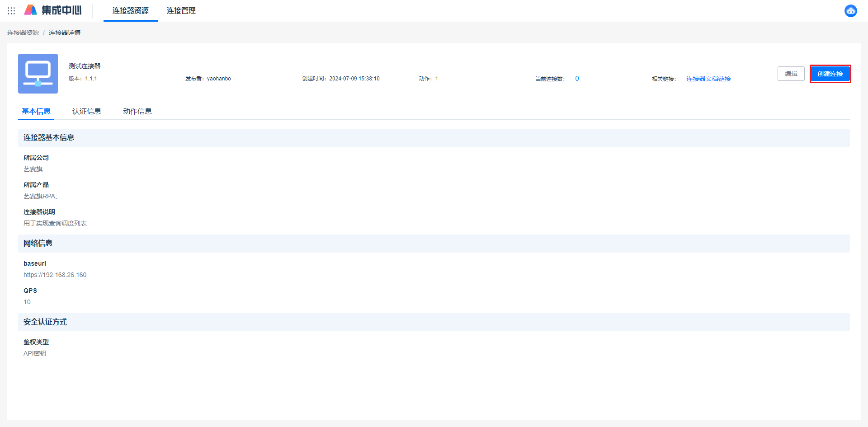Image resolution: width=868 pixels, height=427 pixels.
Task: Click creation time 2024-07-09 15:38:10
Action: 354,79
